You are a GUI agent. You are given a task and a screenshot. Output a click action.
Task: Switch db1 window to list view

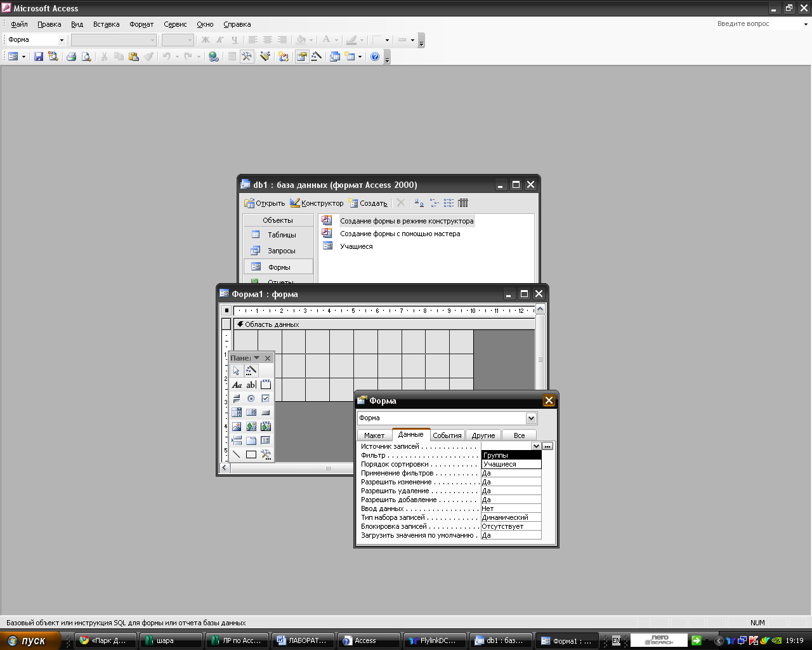pos(449,203)
